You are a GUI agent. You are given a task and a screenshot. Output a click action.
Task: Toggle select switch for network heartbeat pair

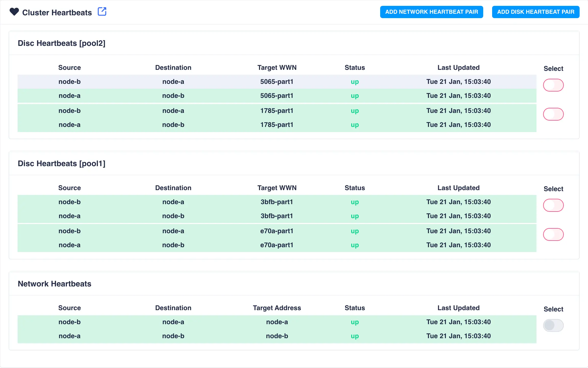tap(553, 325)
